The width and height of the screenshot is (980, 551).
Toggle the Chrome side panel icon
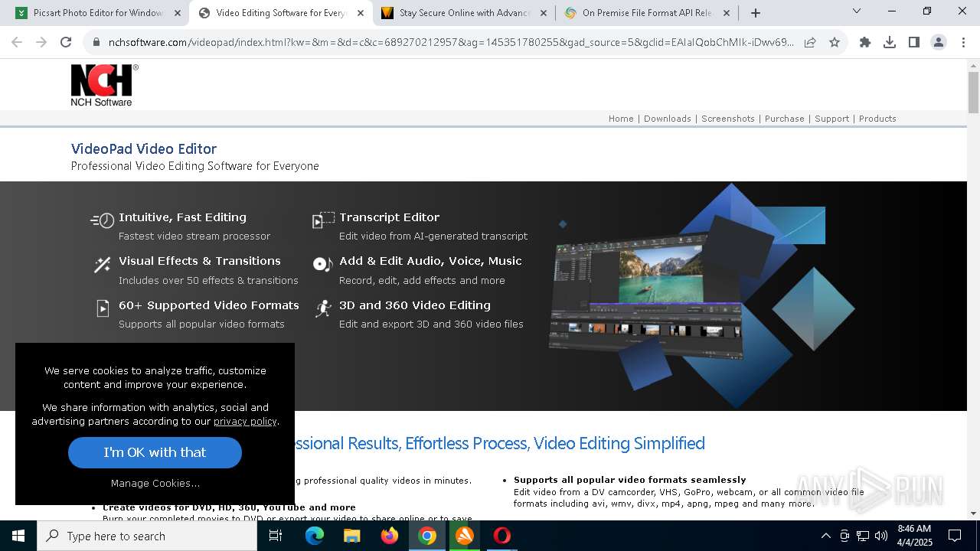[x=914, y=42]
